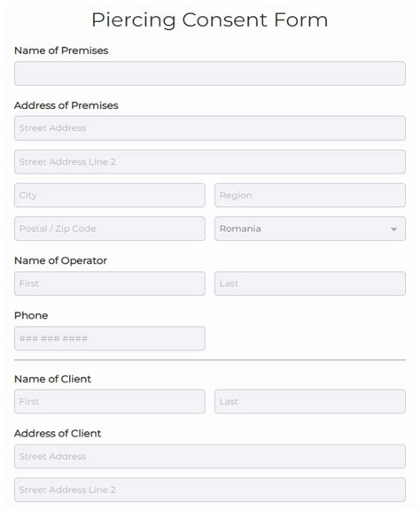Image resolution: width=420 pixels, height=510 pixels.
Task: Click the client First name field
Action: click(110, 401)
